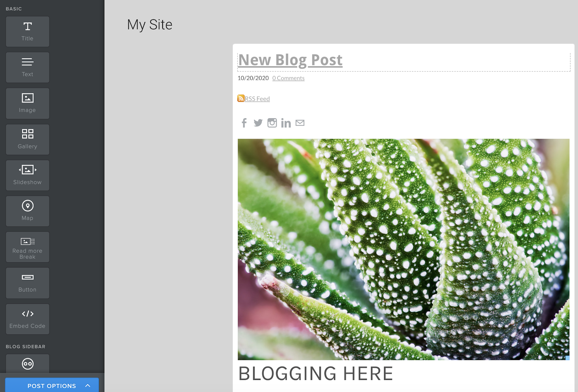Viewport: 578px width, 392px height.
Task: Select the Text element tool
Action: point(27,67)
